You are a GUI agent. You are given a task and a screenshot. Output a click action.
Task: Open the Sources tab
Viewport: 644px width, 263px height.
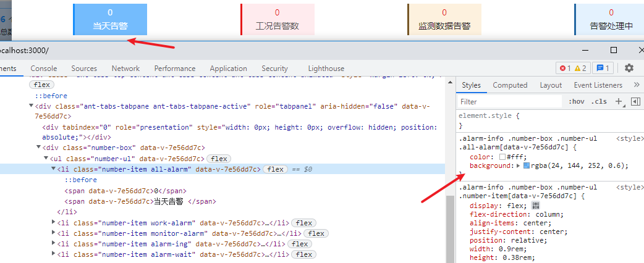pyautogui.click(x=84, y=69)
